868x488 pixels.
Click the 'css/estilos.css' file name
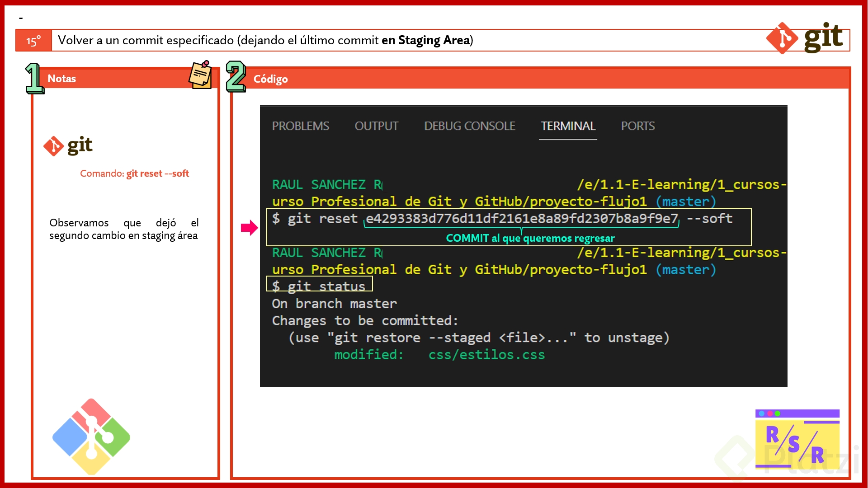[486, 355]
